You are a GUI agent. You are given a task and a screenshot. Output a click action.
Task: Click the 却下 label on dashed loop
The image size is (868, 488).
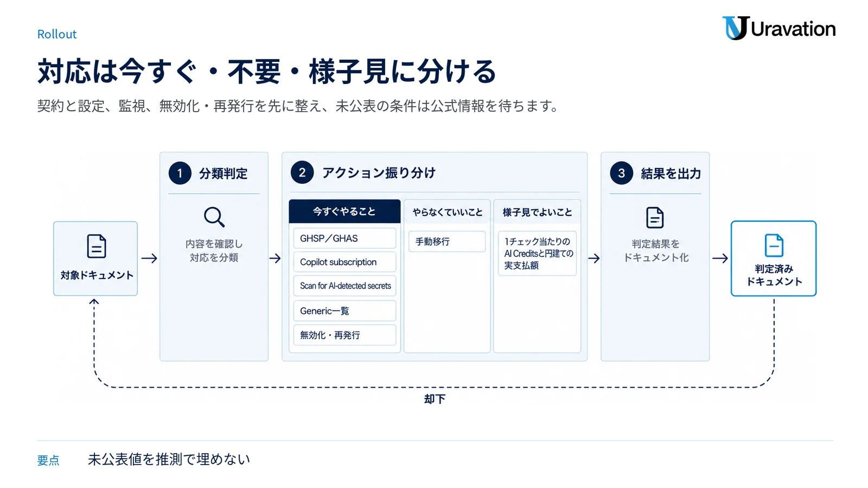[x=435, y=399]
